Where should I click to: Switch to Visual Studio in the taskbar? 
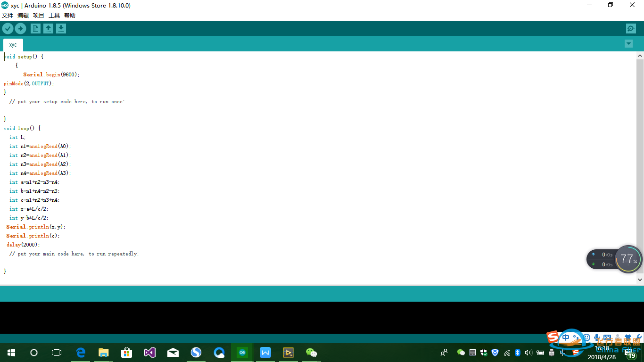click(x=150, y=353)
